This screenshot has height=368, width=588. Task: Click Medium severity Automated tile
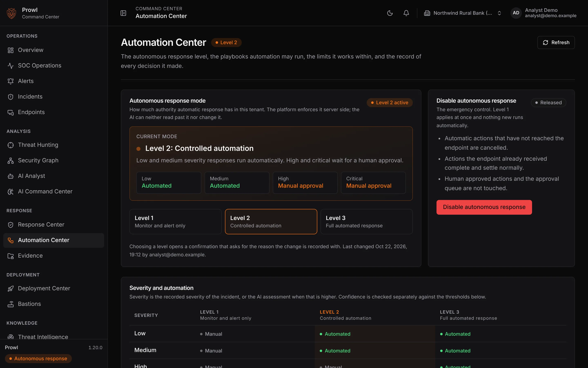click(x=237, y=183)
